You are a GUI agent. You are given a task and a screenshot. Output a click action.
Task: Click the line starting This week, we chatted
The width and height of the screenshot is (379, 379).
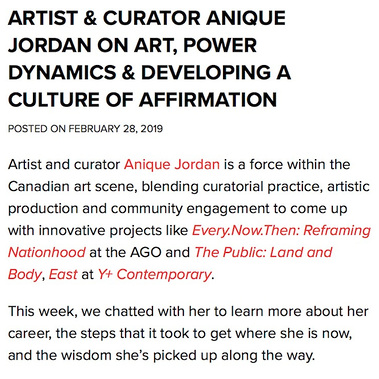188,312
